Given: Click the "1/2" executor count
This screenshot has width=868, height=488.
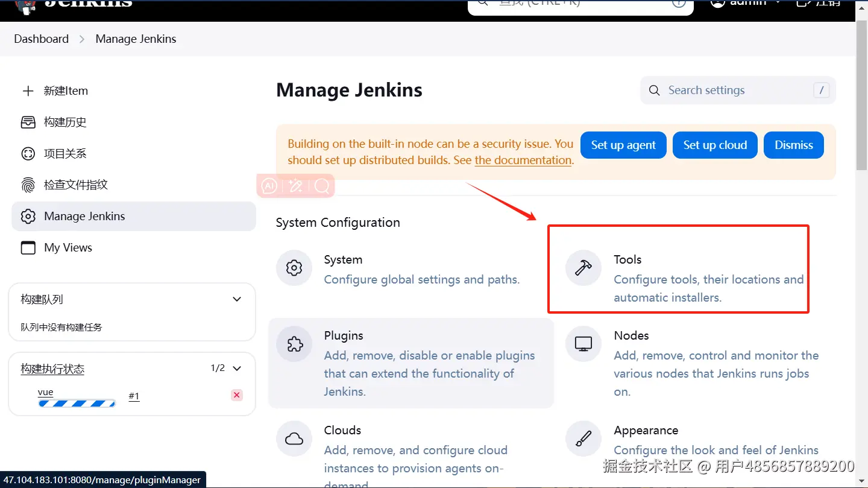Looking at the screenshot, I should tap(218, 368).
